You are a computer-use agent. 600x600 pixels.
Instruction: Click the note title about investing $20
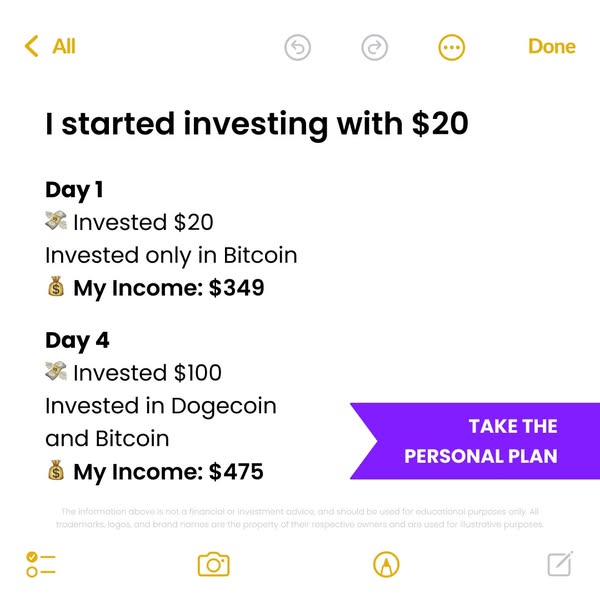[x=256, y=125]
